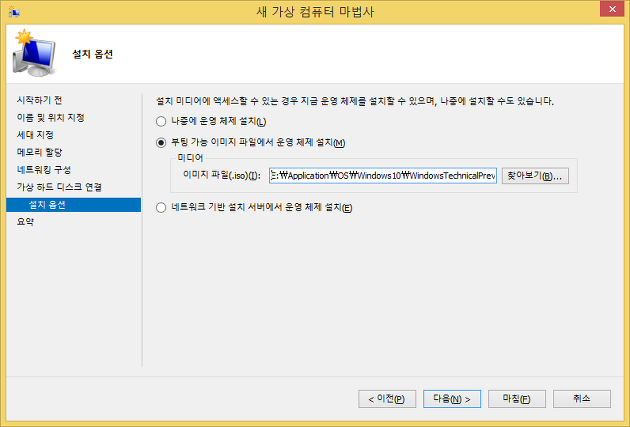Click the 미디어 group label
Viewport: 630px width, 427px height.
click(x=190, y=158)
